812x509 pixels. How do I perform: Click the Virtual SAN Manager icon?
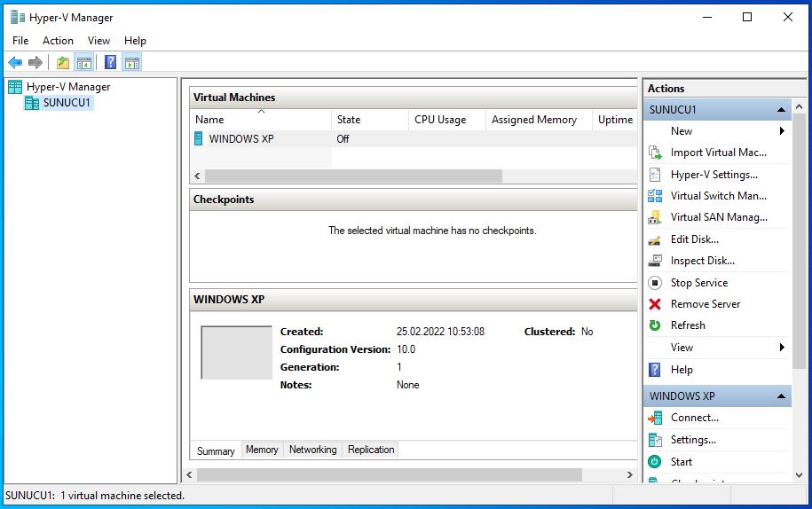tap(655, 217)
